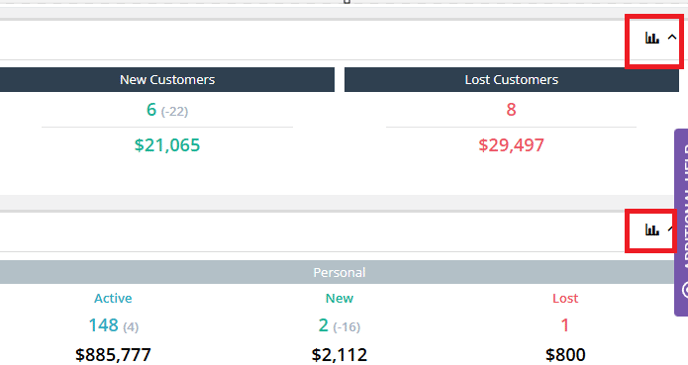
Task: Click the $29,497 lost customers amount
Action: [x=511, y=145]
